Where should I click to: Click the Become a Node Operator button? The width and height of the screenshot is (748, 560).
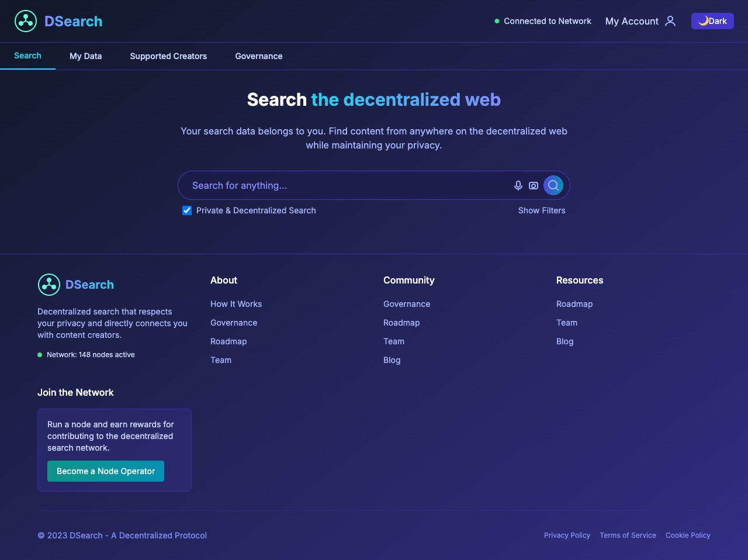105,471
